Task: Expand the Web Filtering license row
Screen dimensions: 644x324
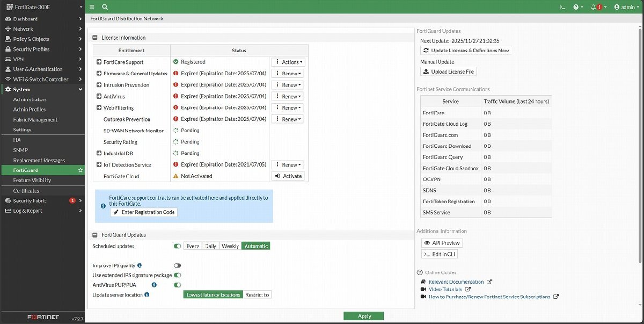Action: [x=99, y=108]
